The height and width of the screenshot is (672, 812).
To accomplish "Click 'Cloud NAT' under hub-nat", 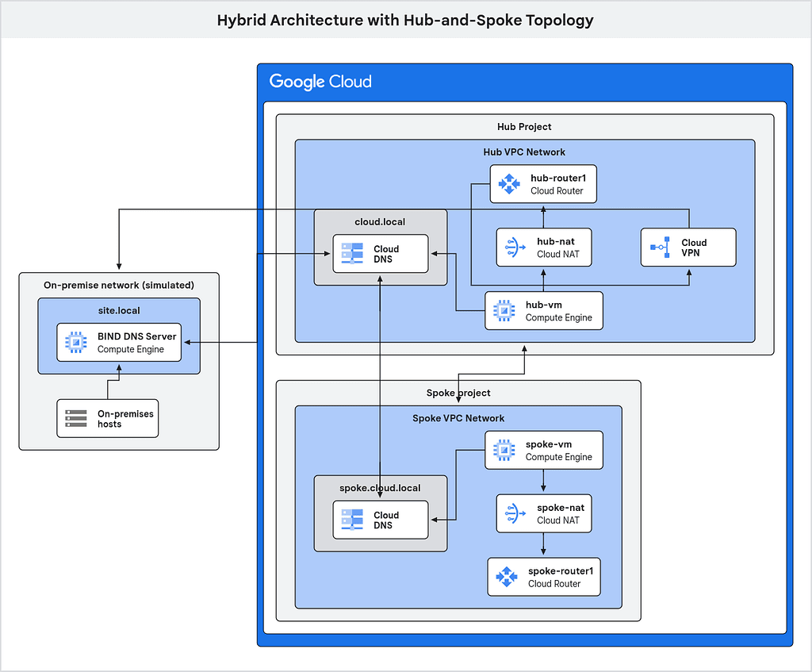I will [x=558, y=255].
